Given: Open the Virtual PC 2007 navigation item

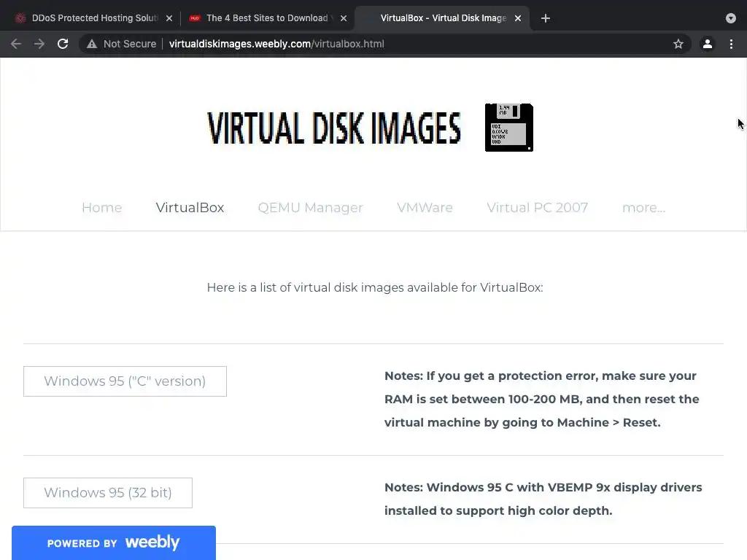Looking at the screenshot, I should click(538, 208).
